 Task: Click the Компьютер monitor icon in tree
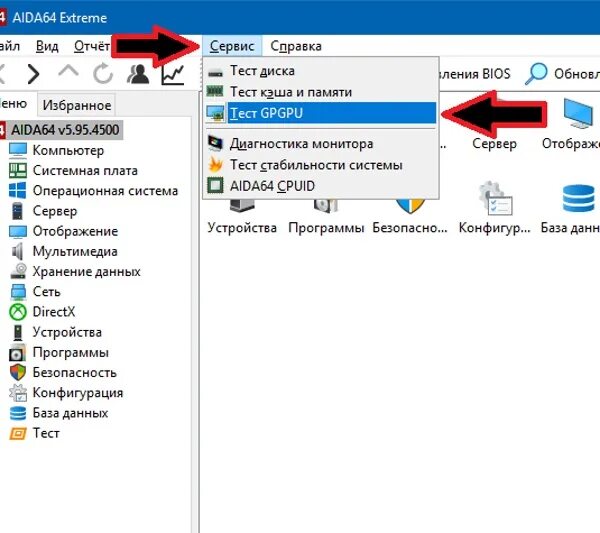tap(18, 150)
